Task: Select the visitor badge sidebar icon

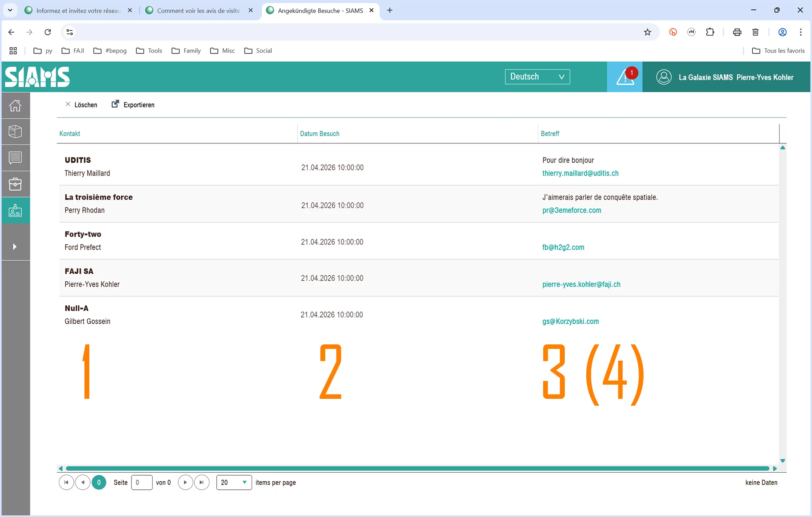Action: coord(15,210)
